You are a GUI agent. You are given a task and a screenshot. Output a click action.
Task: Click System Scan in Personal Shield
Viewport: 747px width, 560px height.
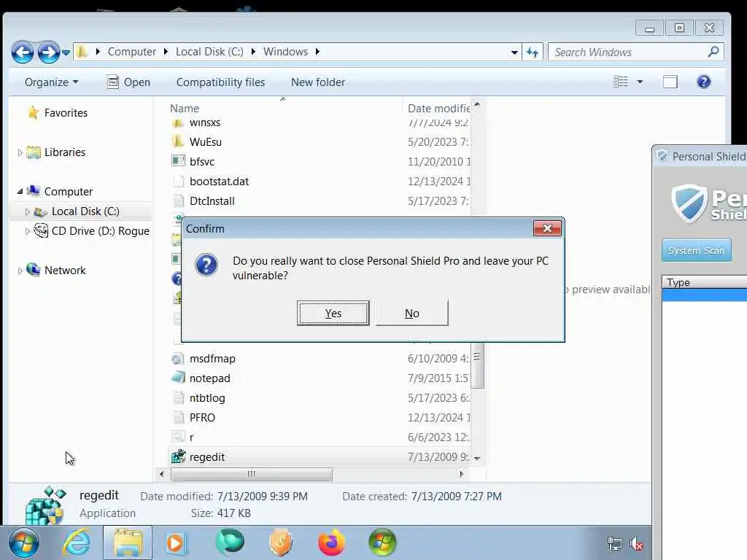pyautogui.click(x=696, y=251)
